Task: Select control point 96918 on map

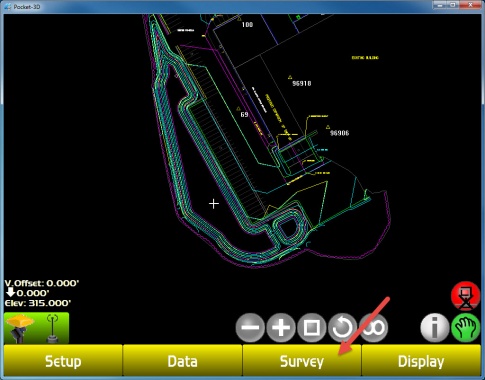Action: point(290,77)
